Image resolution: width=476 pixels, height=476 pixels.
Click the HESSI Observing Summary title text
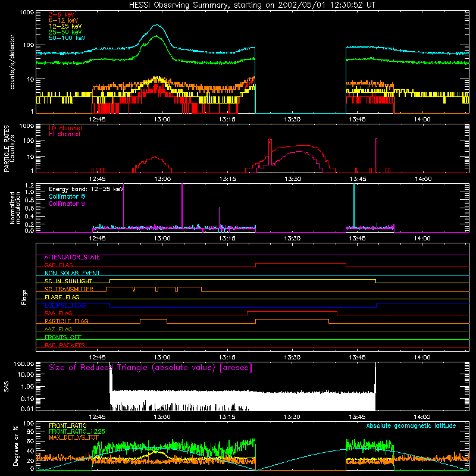click(x=252, y=5)
